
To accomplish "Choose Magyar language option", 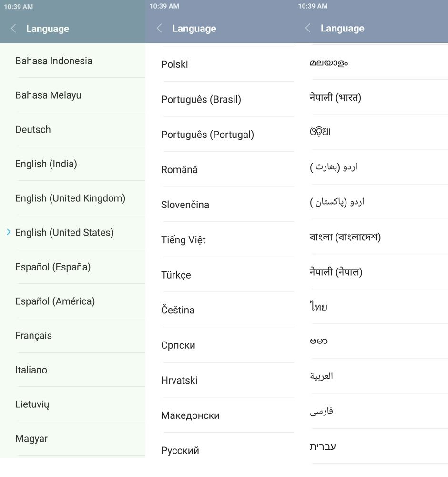I will tap(31, 439).
